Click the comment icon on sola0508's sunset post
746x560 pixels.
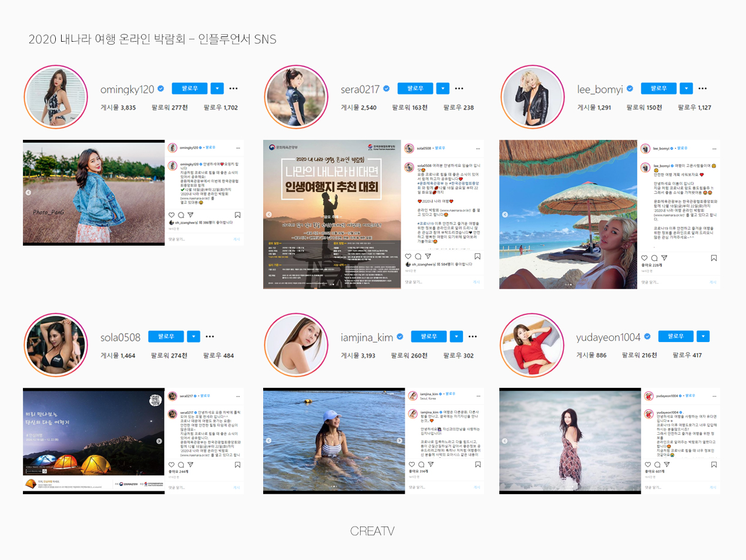tap(418, 256)
